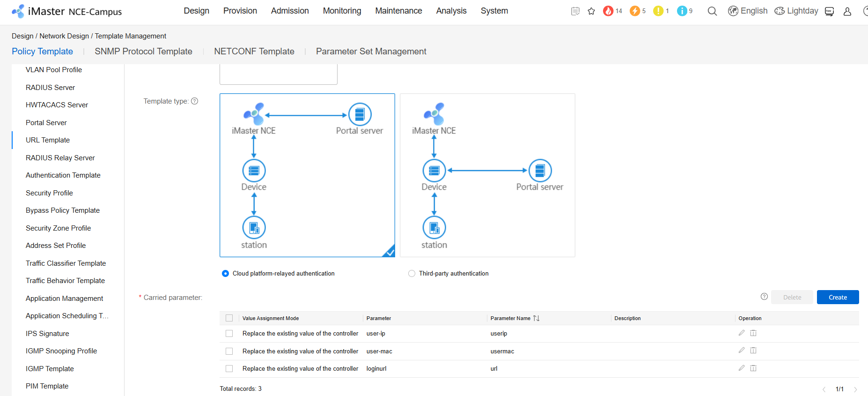Screen dimensions: 868x396
Task: Open RADIUS Server in the sidebar
Action: (x=50, y=88)
